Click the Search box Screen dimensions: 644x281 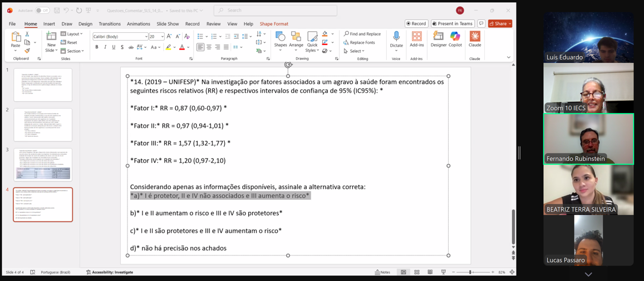click(x=276, y=10)
